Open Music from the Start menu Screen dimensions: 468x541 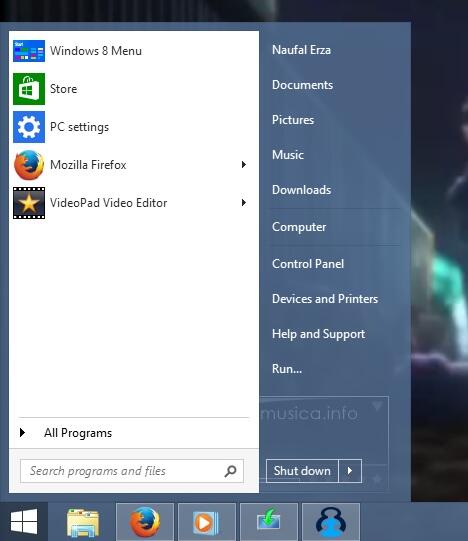coord(288,155)
